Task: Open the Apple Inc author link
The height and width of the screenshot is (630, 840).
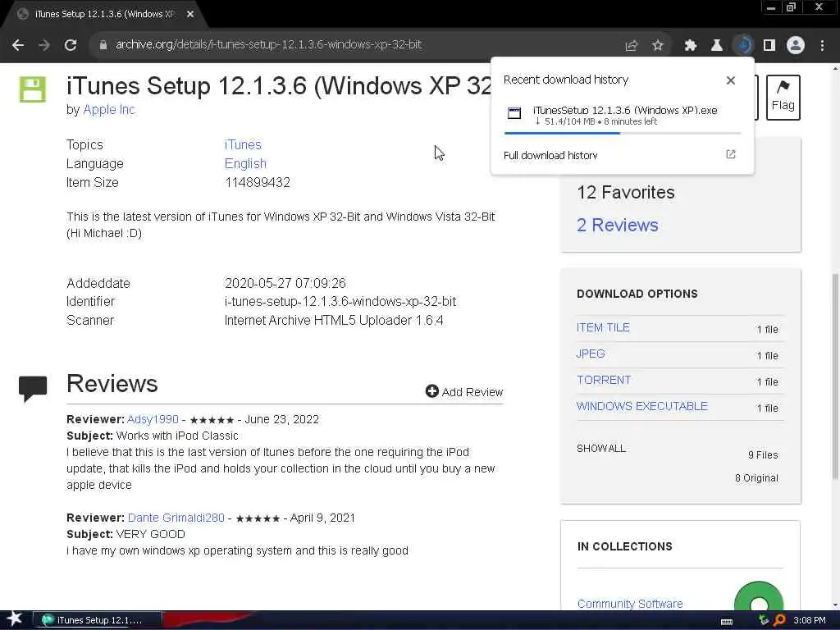Action: click(109, 110)
